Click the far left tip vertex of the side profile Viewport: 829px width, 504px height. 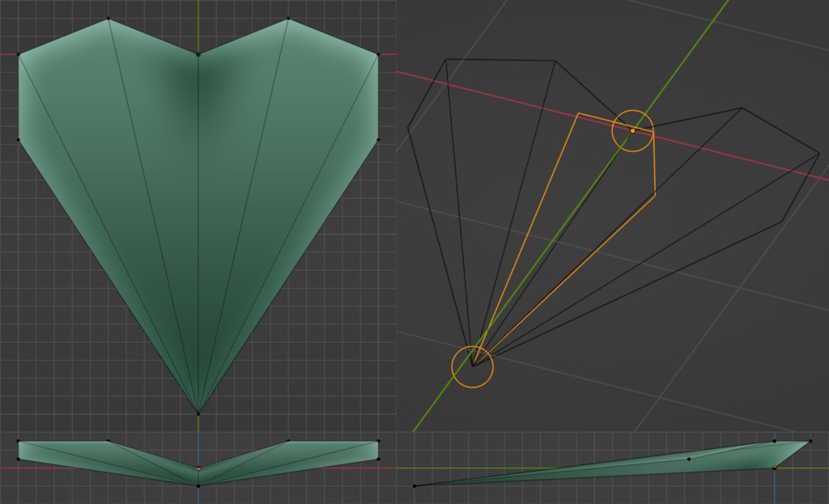[414, 485]
